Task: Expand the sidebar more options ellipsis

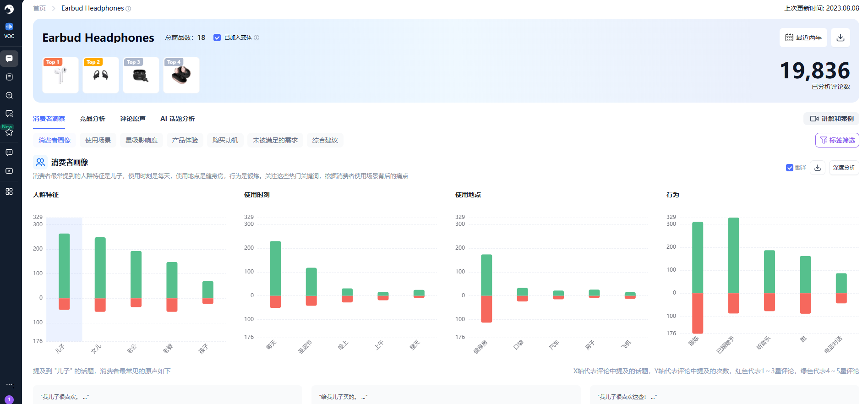Action: (x=9, y=384)
